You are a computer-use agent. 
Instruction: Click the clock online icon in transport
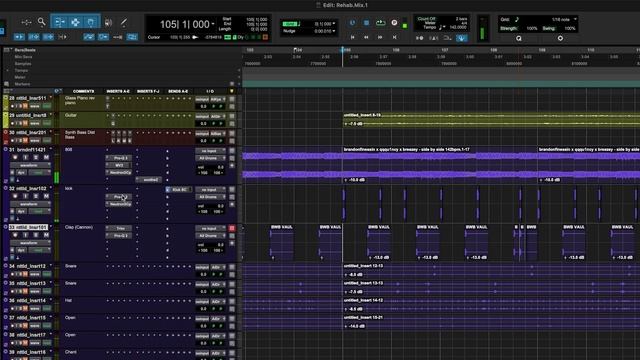pyautogui.click(x=352, y=23)
